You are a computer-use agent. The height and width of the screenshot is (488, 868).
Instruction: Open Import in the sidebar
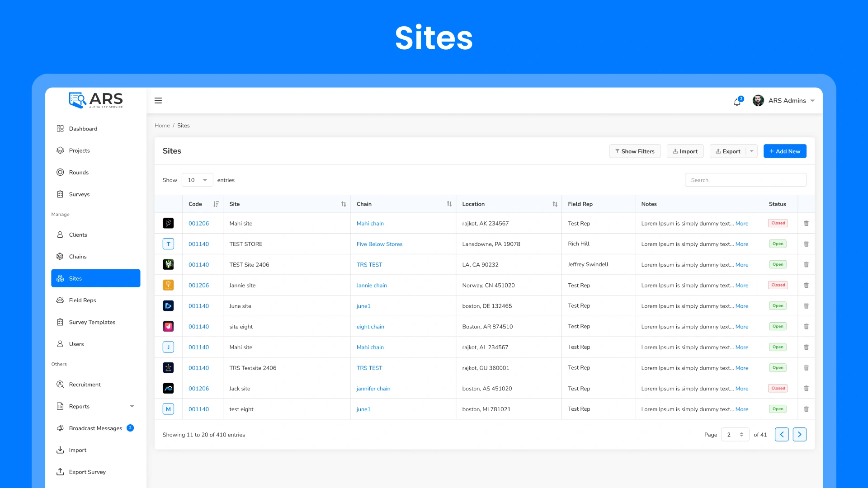(x=96, y=450)
